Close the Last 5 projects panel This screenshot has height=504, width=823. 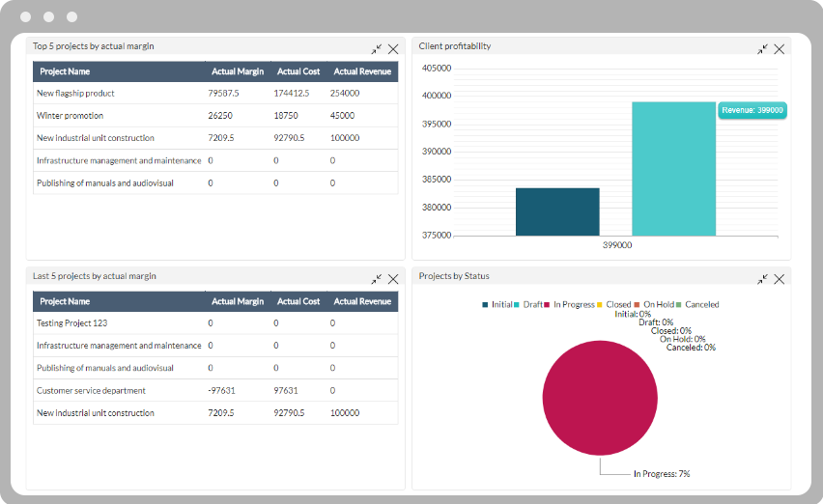point(393,279)
